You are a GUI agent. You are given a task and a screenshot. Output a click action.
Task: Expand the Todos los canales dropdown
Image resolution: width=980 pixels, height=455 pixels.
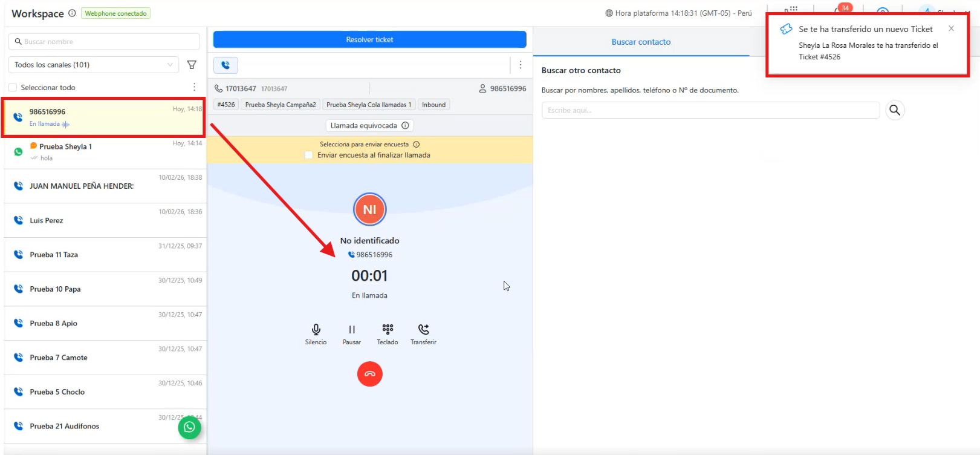pos(94,65)
